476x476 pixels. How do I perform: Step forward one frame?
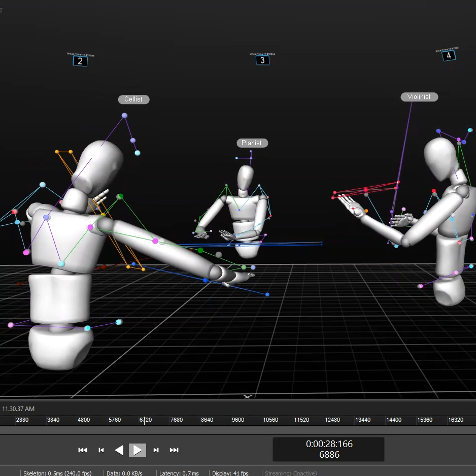[156, 450]
